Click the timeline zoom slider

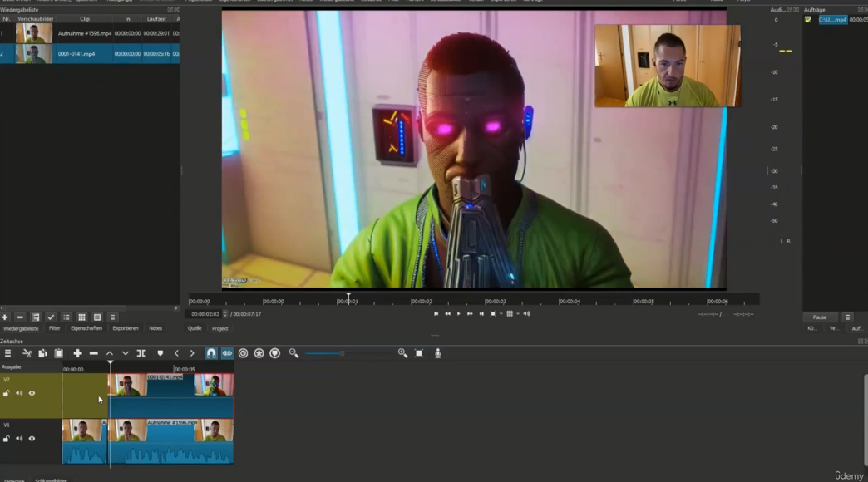(x=341, y=353)
